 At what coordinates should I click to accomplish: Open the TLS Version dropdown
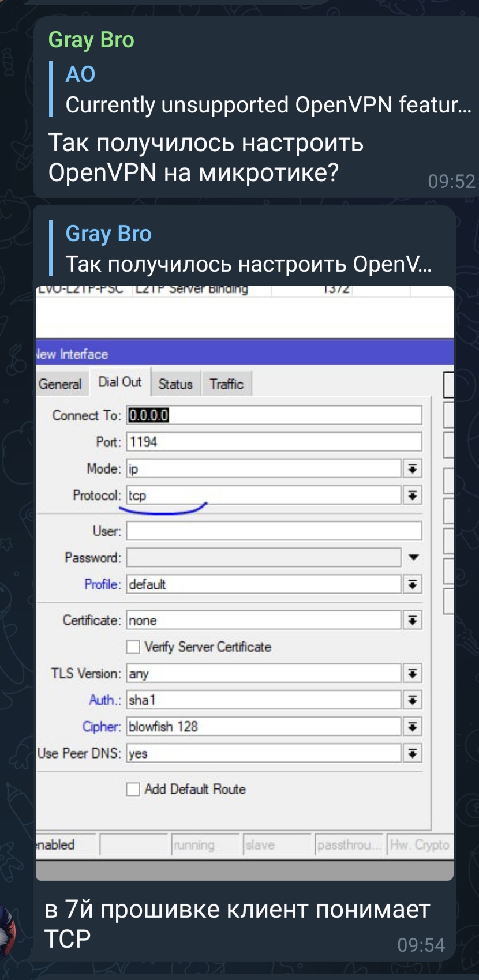click(x=412, y=674)
